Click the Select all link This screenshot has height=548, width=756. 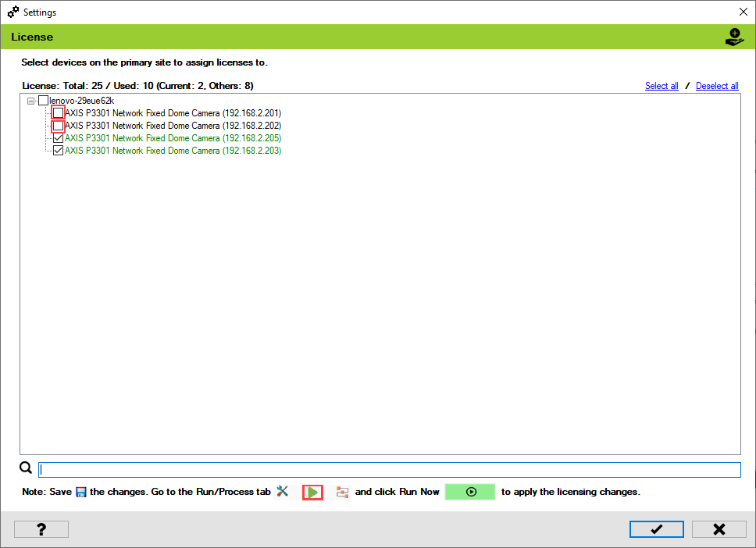click(x=661, y=86)
